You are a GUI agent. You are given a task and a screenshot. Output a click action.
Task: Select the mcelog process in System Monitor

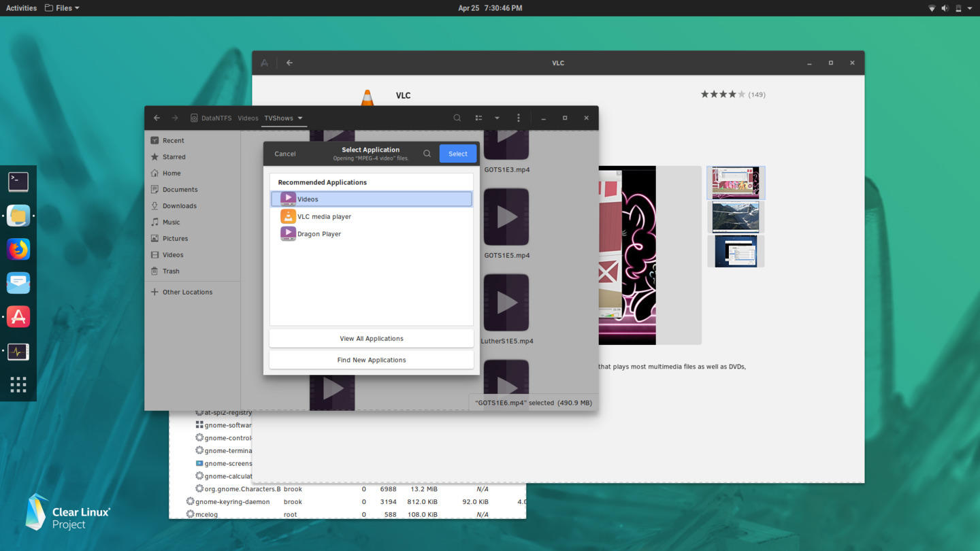tap(348, 514)
